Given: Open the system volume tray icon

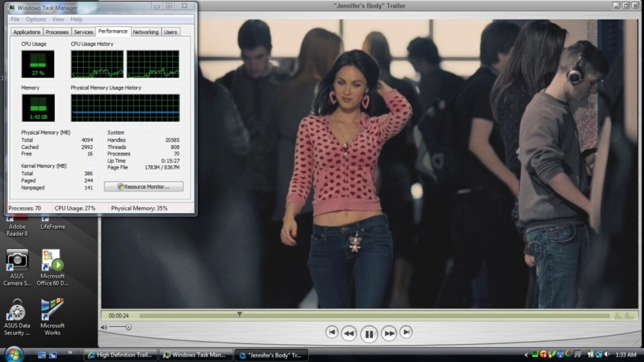Looking at the screenshot, I should tap(607, 354).
